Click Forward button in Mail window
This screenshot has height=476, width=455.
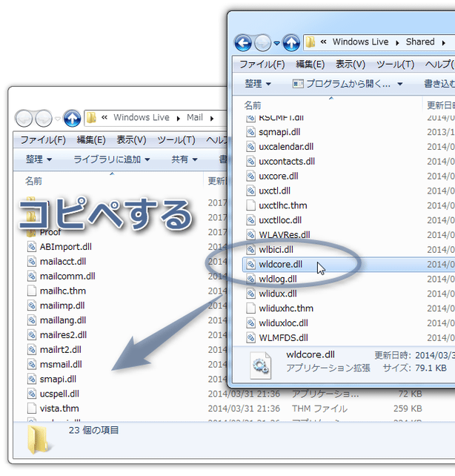[44, 118]
